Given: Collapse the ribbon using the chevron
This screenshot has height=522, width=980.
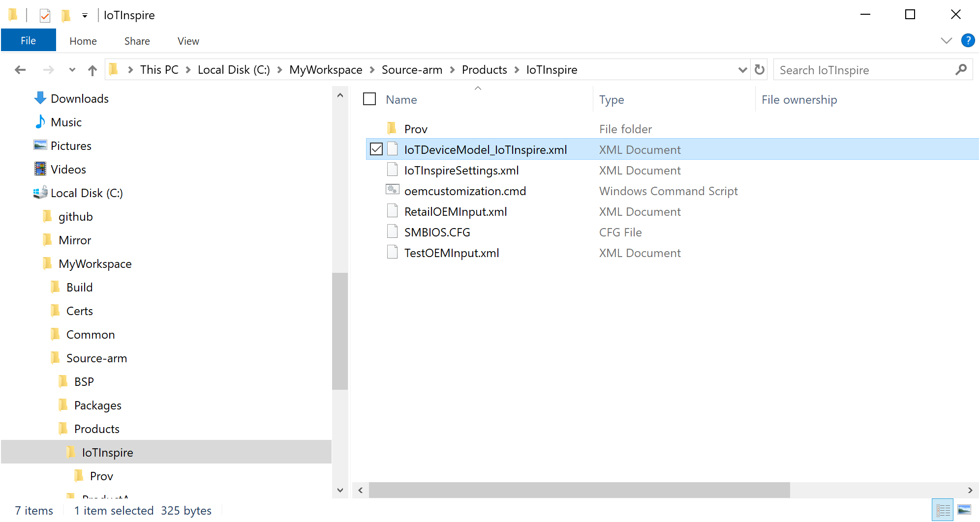Looking at the screenshot, I should (x=947, y=40).
